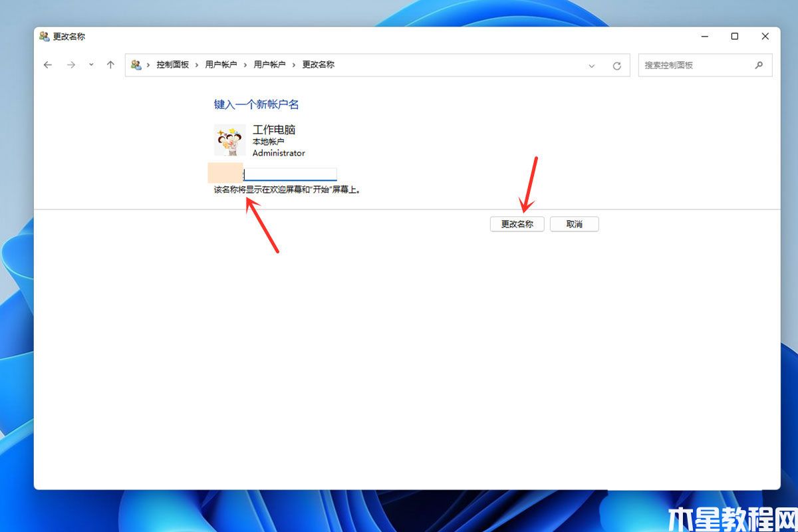This screenshot has width=798, height=532.
Task: Click the 工作电脑 account picture
Action: (230, 140)
